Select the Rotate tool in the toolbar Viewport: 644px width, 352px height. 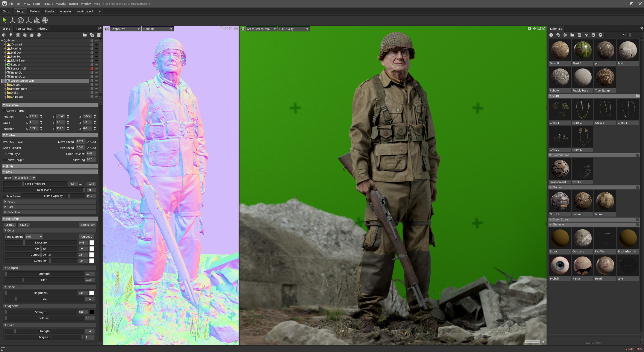[21, 20]
